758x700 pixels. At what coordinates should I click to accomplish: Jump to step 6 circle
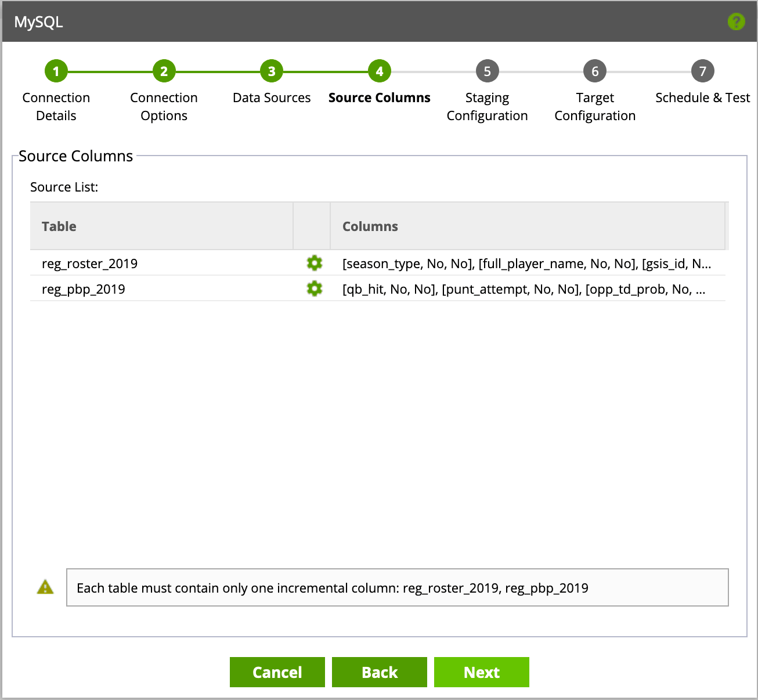click(595, 71)
